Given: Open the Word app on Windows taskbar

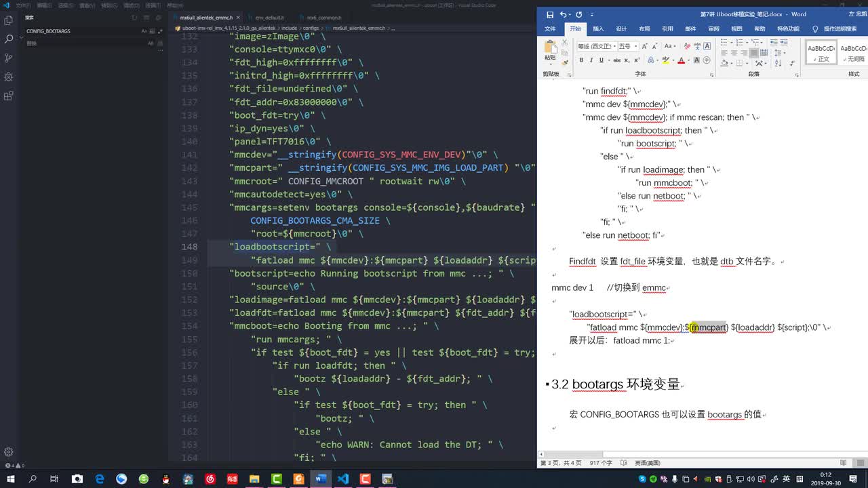Looking at the screenshot, I should 321,479.
